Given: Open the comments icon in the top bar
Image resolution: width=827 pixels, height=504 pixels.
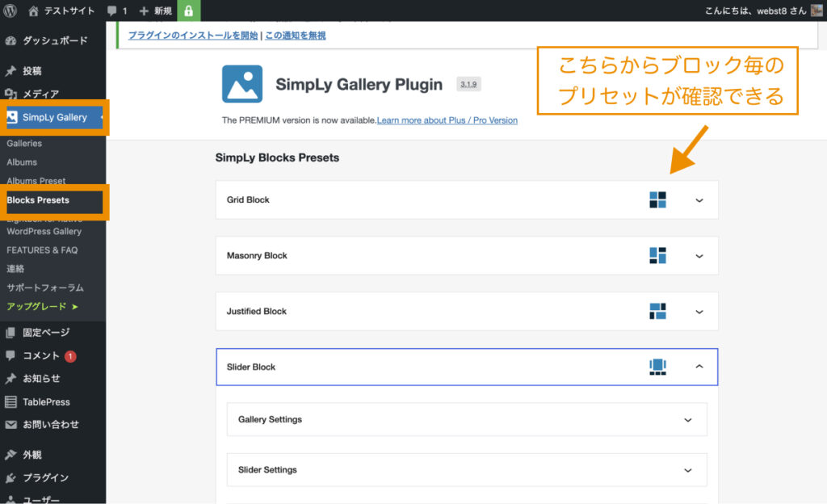Looking at the screenshot, I should tap(111, 10).
